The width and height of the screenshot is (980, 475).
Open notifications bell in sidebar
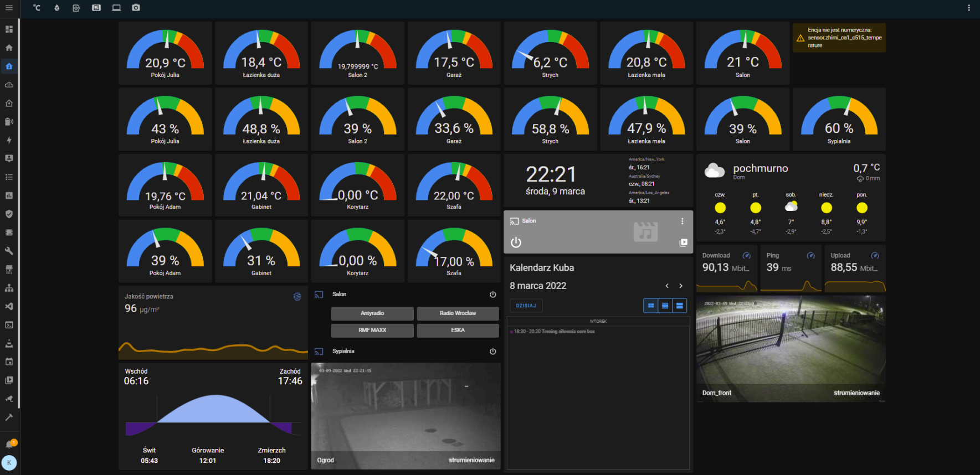click(x=9, y=444)
